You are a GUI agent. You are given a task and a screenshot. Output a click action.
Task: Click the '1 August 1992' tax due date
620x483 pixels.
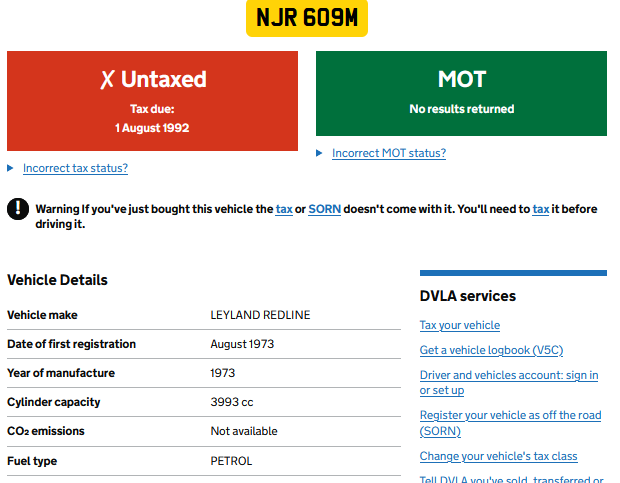click(152, 128)
